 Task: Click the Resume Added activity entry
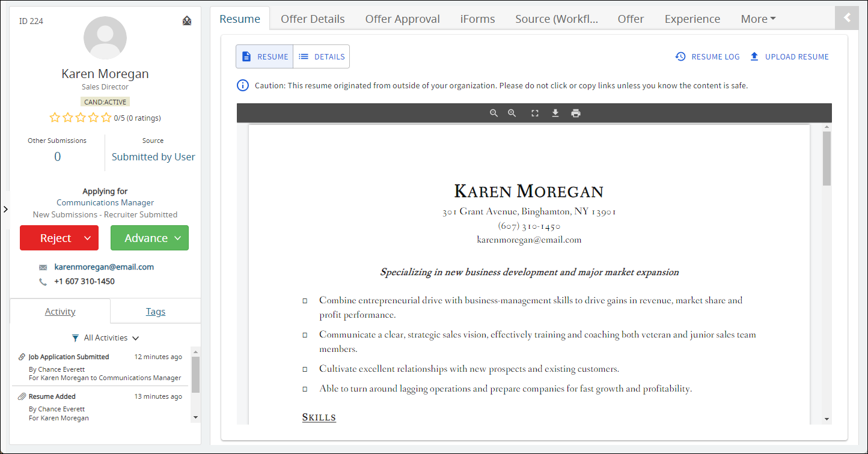(x=100, y=407)
